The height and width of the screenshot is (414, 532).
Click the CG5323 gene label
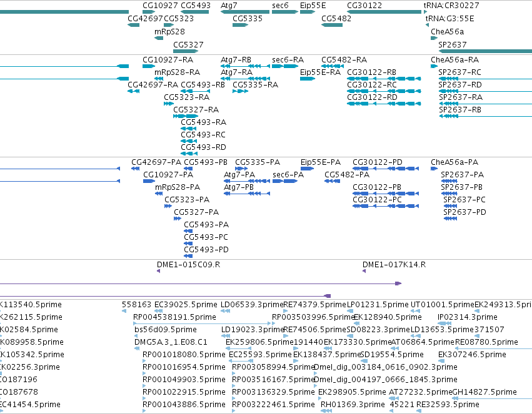179,18
